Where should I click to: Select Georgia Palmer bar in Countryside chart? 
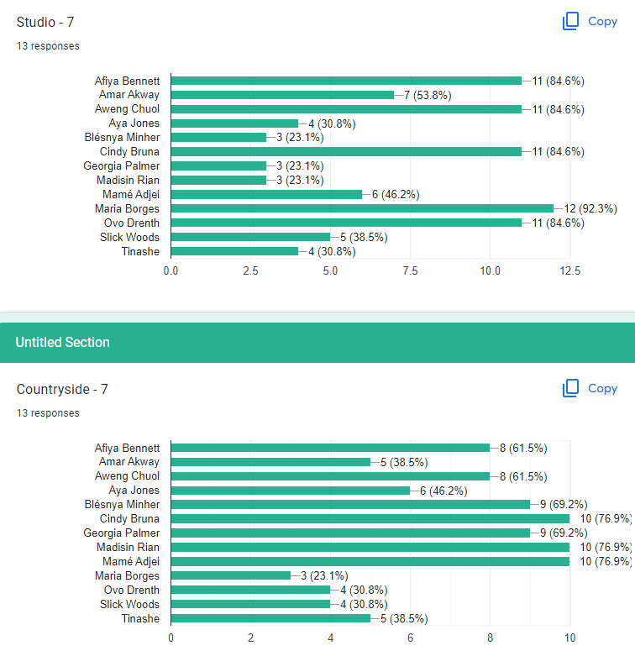click(350, 533)
